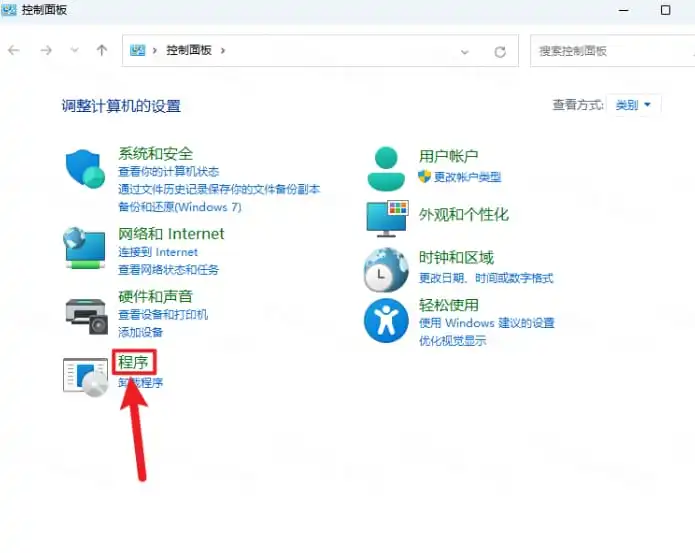Click the Network and Internet globe icon

point(84,248)
